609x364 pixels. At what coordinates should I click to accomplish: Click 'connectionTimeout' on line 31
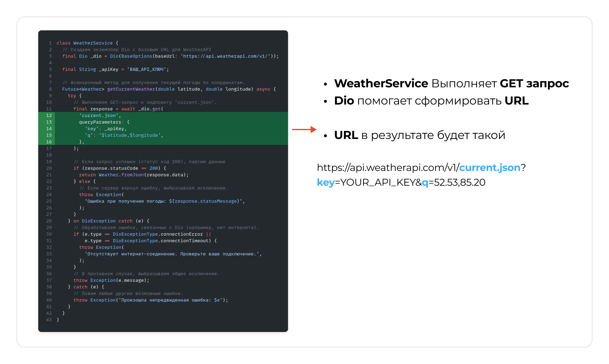tap(184, 241)
